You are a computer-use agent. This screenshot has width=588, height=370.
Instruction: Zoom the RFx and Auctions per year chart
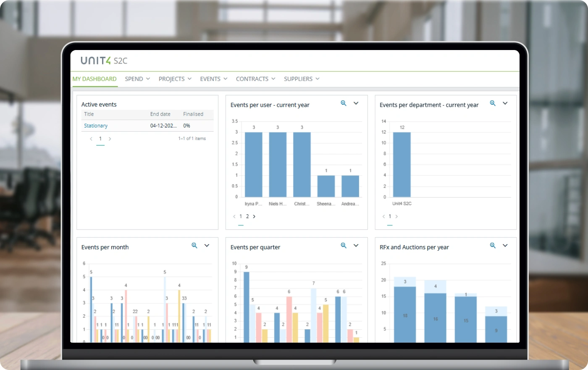(493, 246)
